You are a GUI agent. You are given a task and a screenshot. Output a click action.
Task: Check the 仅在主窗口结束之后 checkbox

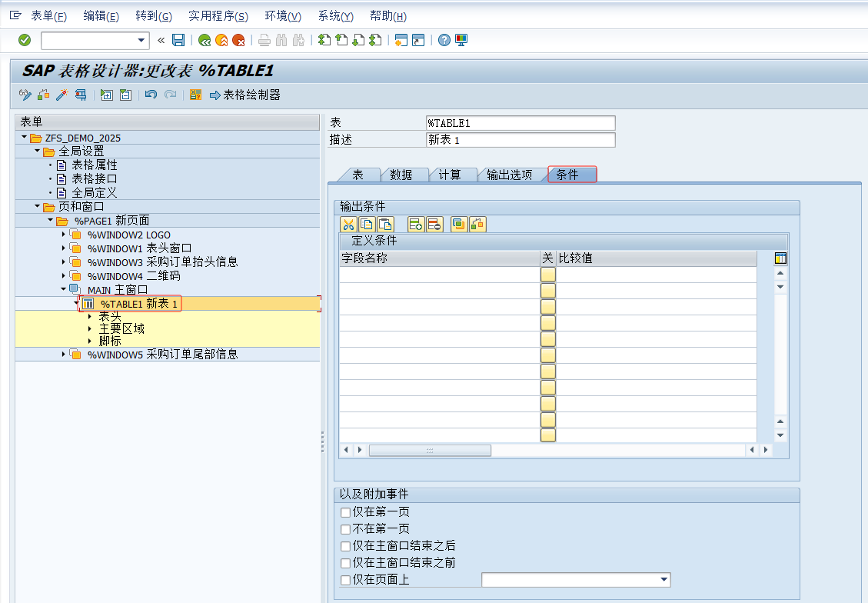point(345,546)
